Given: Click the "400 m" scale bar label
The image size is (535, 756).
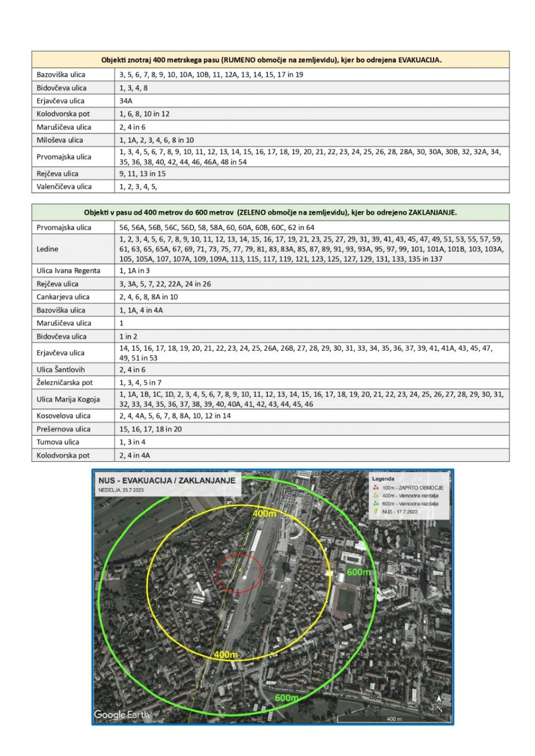Looking at the screenshot, I should [394, 719].
